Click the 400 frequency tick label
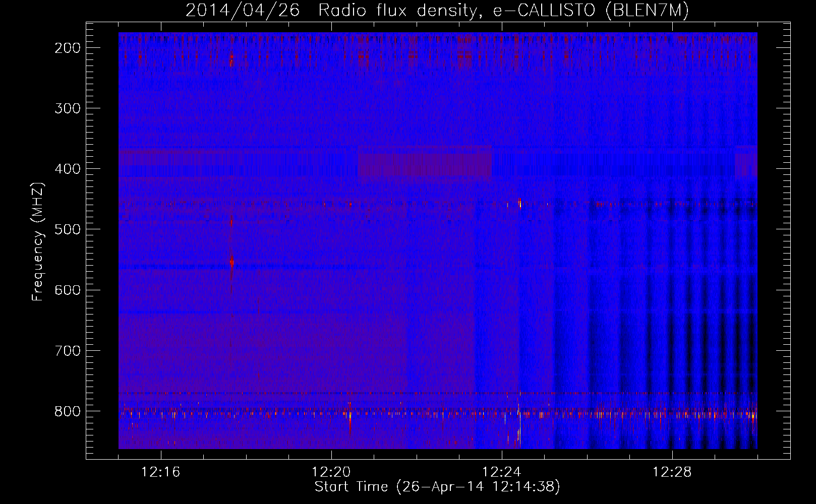This screenshot has height=504, width=816. click(x=68, y=169)
